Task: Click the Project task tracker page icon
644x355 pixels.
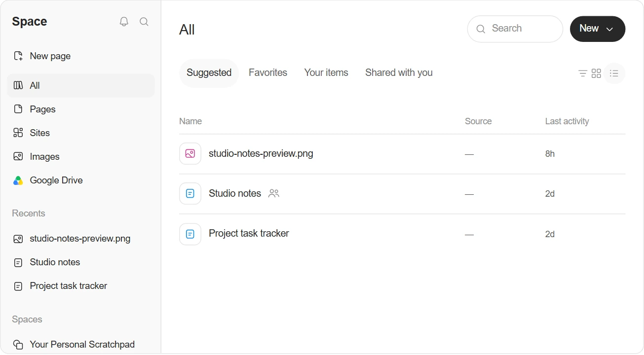Action: pos(190,234)
